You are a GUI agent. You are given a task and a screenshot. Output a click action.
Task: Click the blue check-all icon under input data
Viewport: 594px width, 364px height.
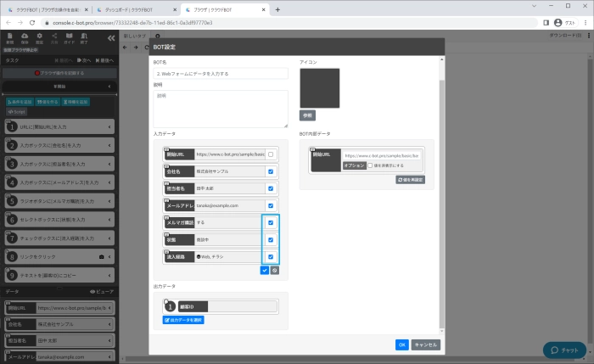pyautogui.click(x=265, y=270)
